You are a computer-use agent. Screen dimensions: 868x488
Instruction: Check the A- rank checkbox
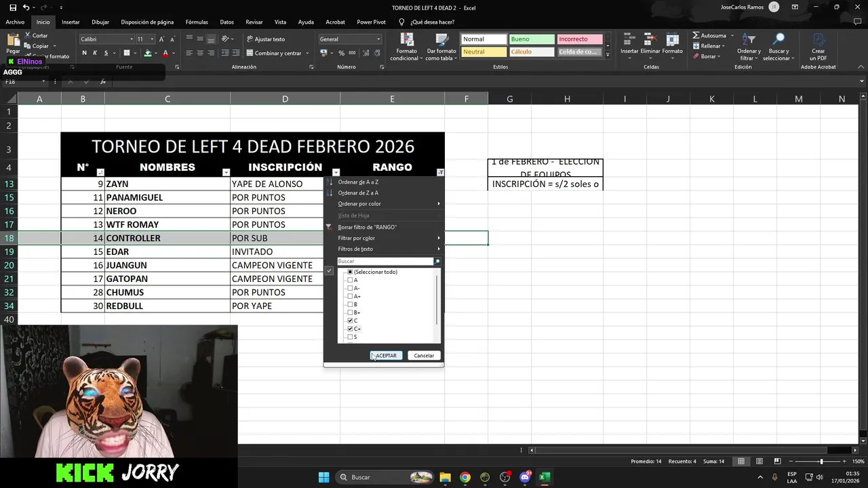[x=351, y=288]
